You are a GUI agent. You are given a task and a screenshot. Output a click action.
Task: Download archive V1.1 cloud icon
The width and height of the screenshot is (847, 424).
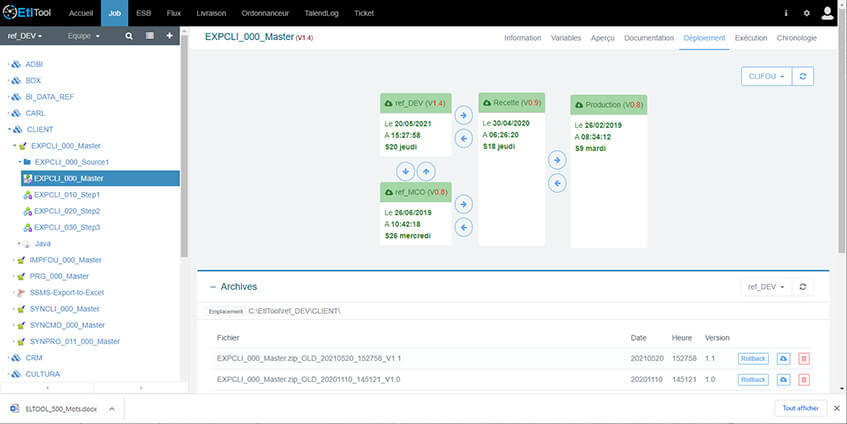(783, 359)
